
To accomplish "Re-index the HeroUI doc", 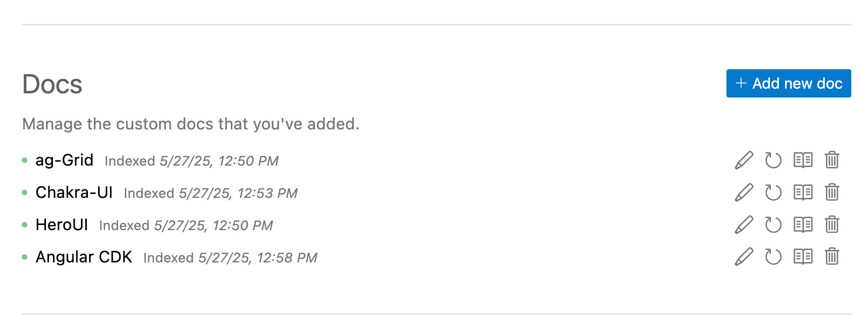I will pyautogui.click(x=773, y=225).
